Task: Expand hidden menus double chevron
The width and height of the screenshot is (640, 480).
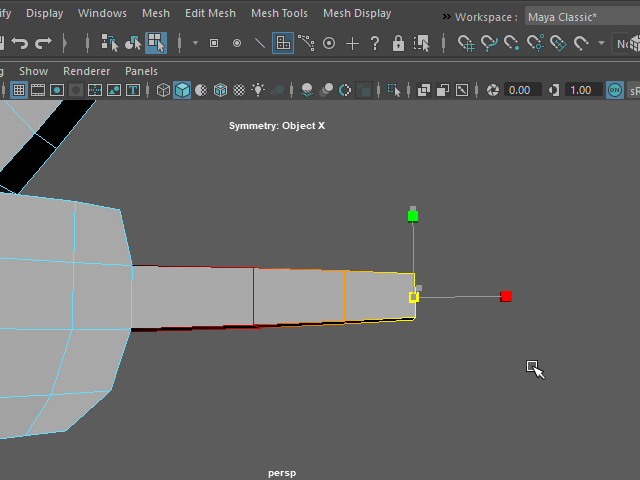Action: [446, 16]
